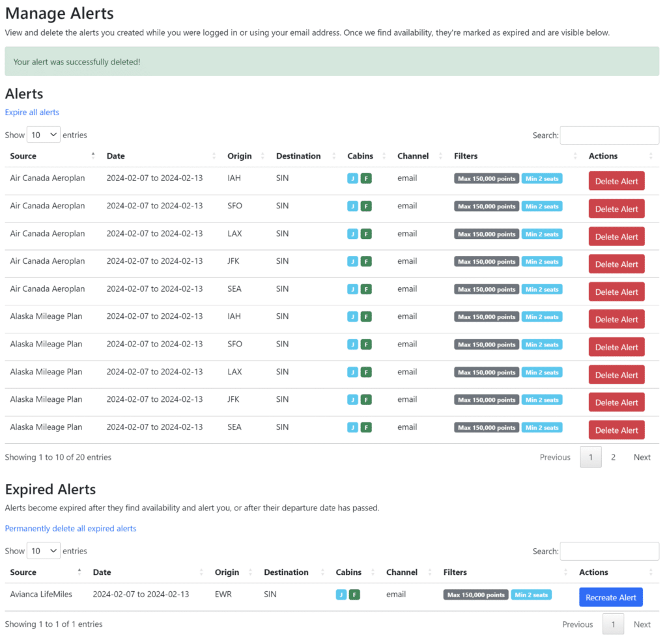The width and height of the screenshot is (667, 644).
Task: Focus the Alerts search field
Action: click(609, 135)
